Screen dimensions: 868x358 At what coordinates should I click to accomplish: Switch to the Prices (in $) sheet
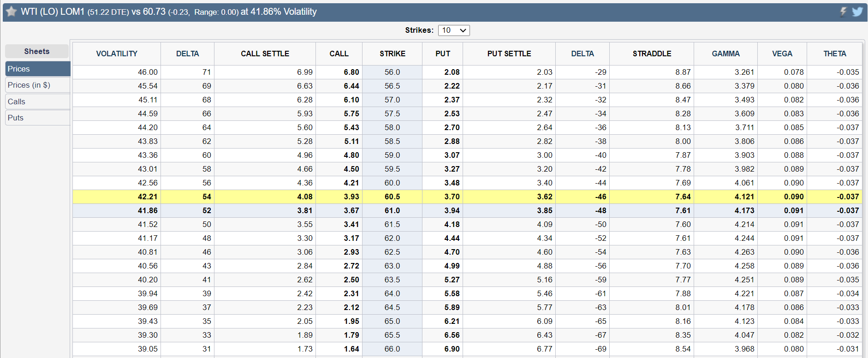pos(38,85)
